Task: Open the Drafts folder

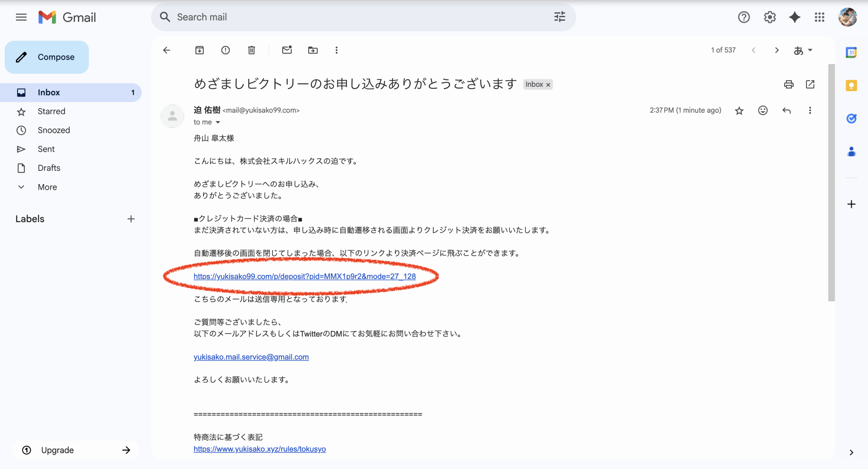Action: click(71, 168)
